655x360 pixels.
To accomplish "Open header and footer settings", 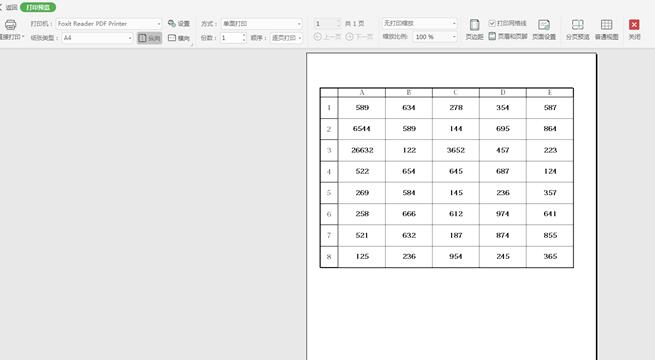I will (x=508, y=36).
